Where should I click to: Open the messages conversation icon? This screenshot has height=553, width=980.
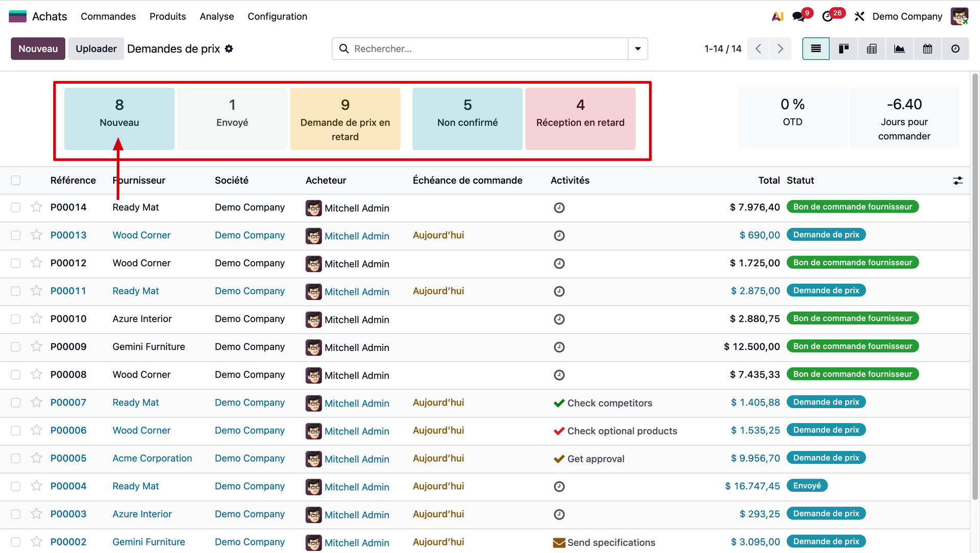tap(798, 16)
